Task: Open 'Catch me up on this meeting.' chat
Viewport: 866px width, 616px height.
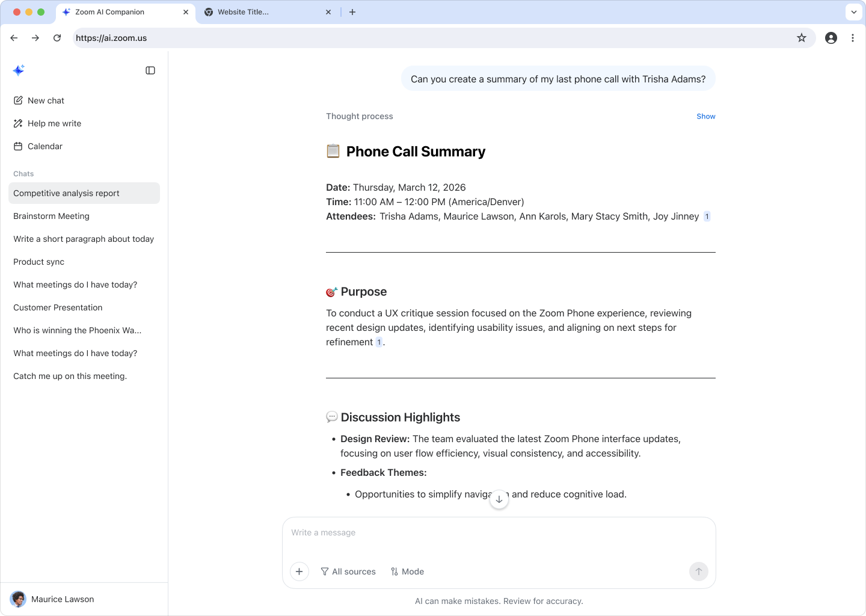Action: tap(84, 376)
